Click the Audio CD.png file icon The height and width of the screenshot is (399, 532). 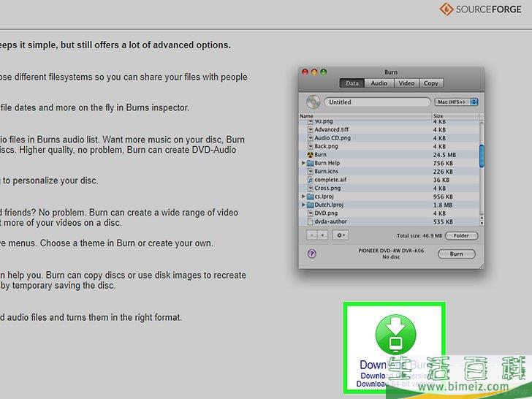(310, 138)
